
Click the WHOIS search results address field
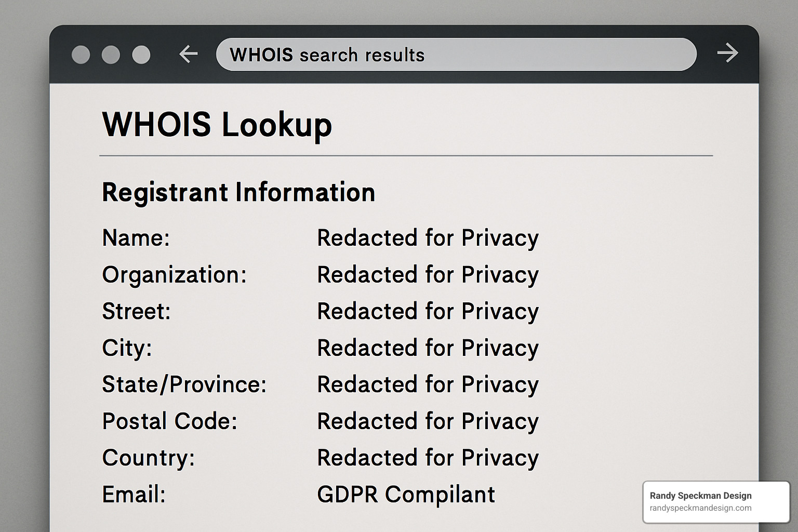click(x=456, y=54)
